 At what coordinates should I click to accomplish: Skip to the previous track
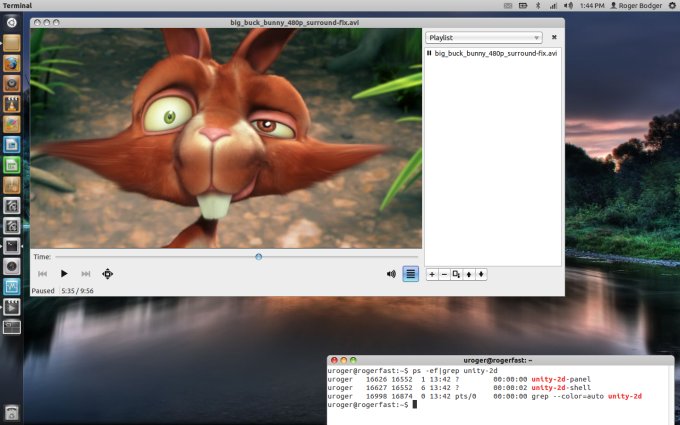click(42, 274)
